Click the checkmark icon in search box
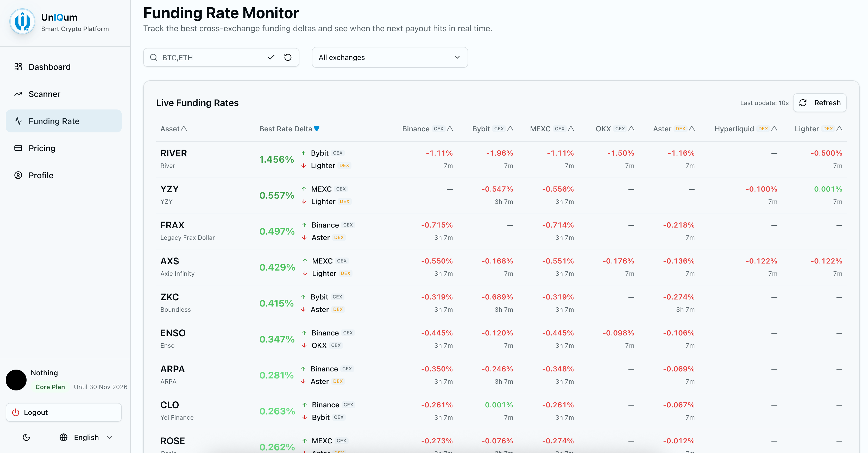Image resolution: width=868 pixels, height=453 pixels. point(271,57)
